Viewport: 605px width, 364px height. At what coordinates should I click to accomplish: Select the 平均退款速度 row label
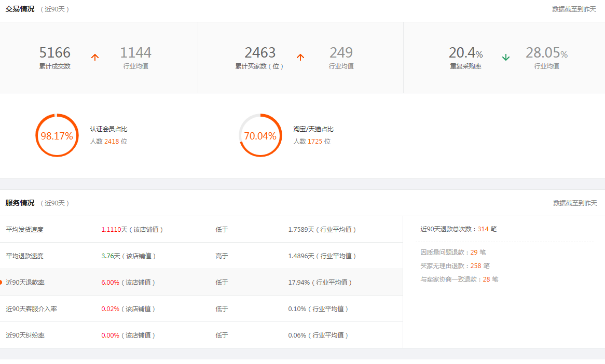25,256
